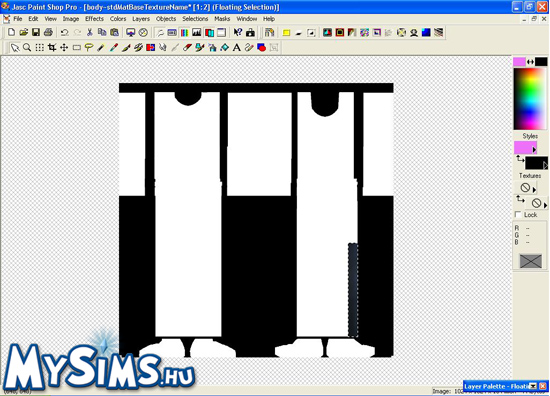This screenshot has height=396, width=550.
Task: Open the foreground texture arrow menu
Action: [x=534, y=190]
